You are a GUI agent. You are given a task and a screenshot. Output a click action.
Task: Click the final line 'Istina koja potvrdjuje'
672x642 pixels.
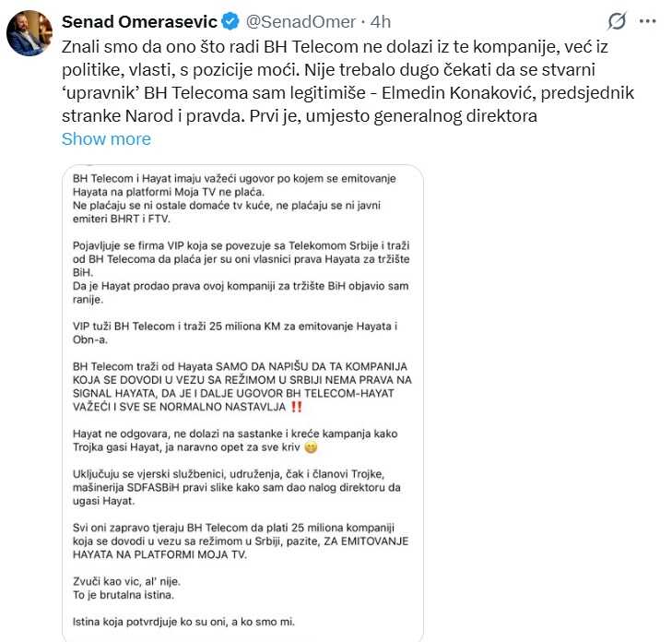coord(183,622)
